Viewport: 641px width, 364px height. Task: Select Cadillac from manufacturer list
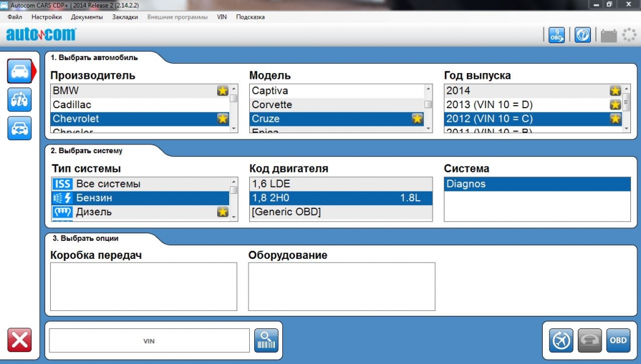(72, 104)
